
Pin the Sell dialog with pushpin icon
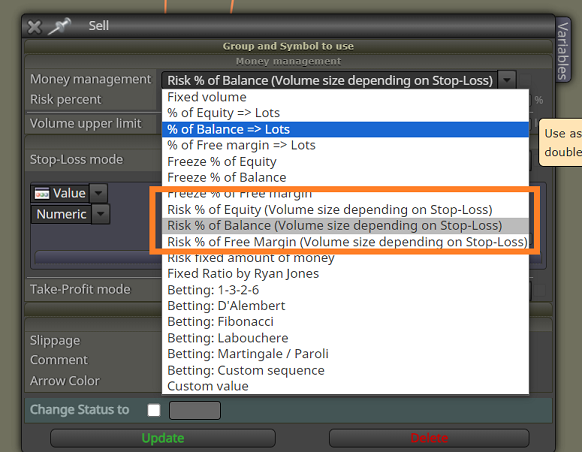coord(59,26)
